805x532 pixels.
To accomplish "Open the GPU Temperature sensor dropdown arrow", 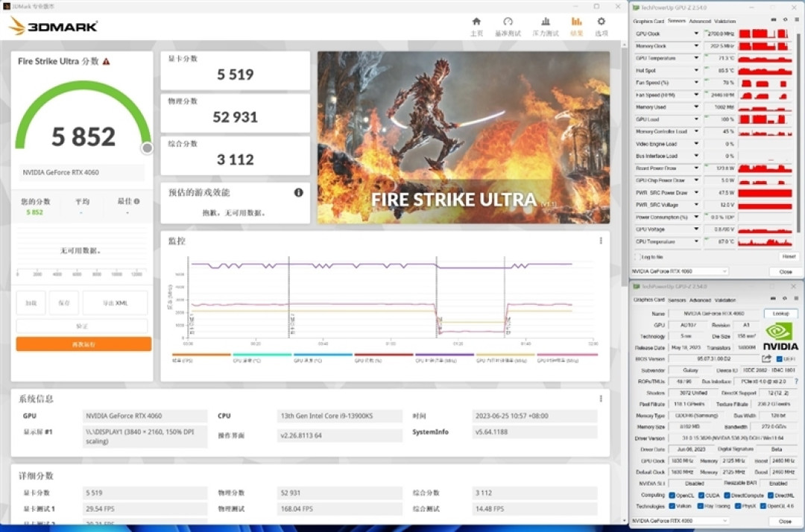I will point(696,58).
